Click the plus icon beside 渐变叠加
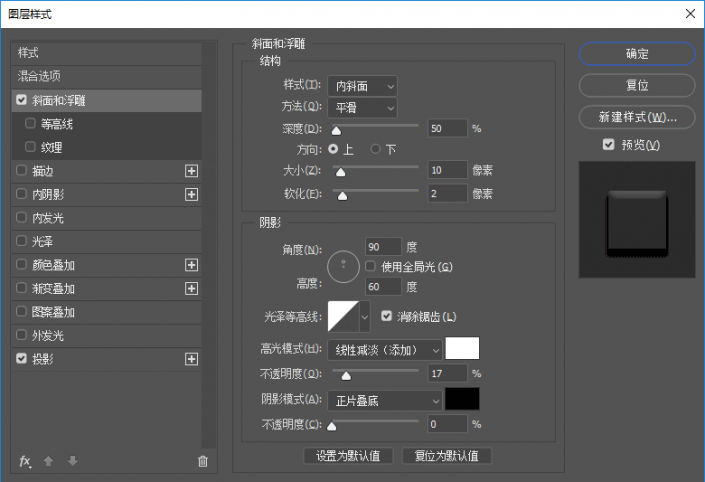 (192, 288)
